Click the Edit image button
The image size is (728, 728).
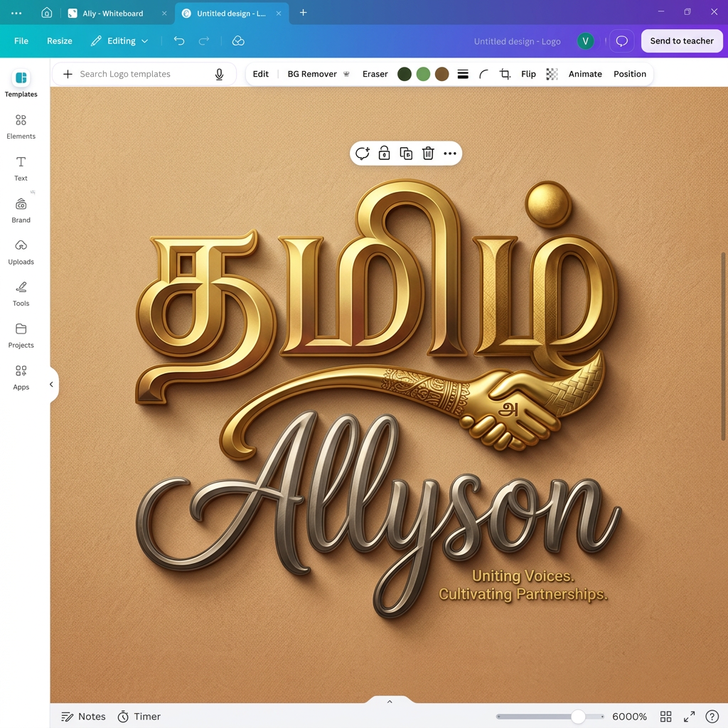260,74
